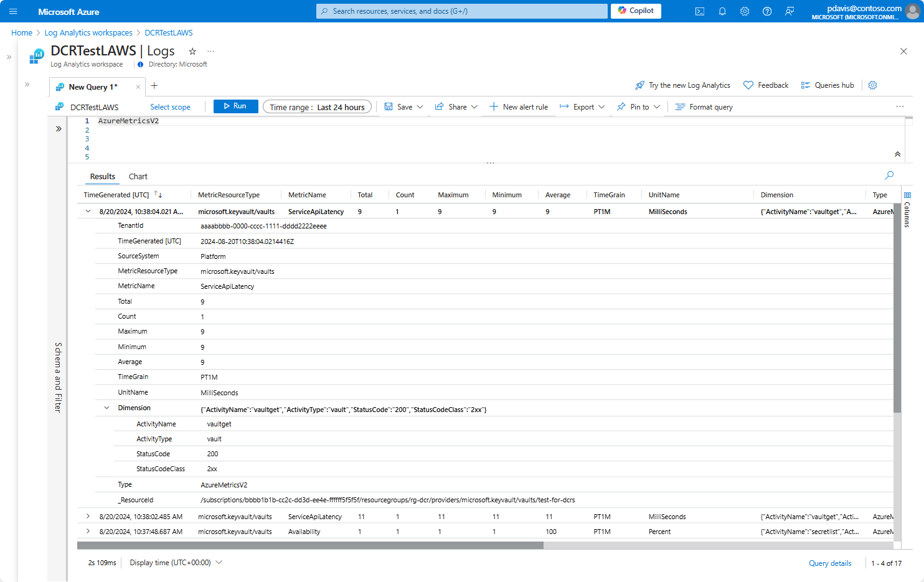
Task: Open Copilot from the top bar
Action: [x=636, y=11]
